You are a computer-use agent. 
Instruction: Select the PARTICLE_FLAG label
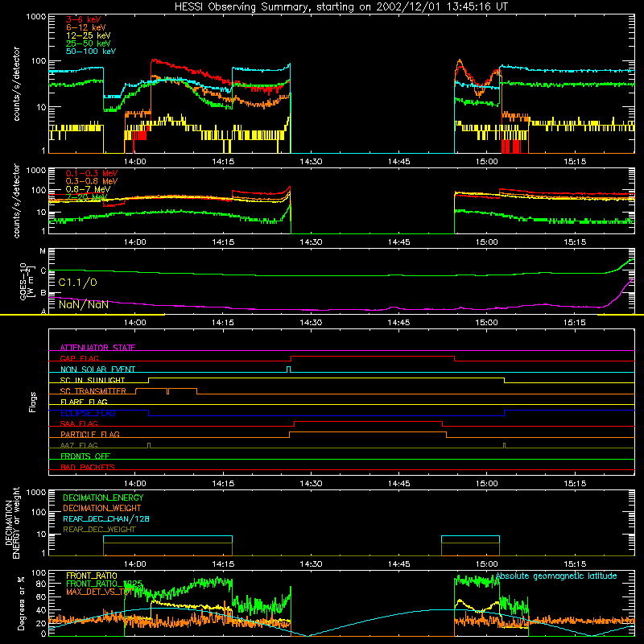[90, 434]
